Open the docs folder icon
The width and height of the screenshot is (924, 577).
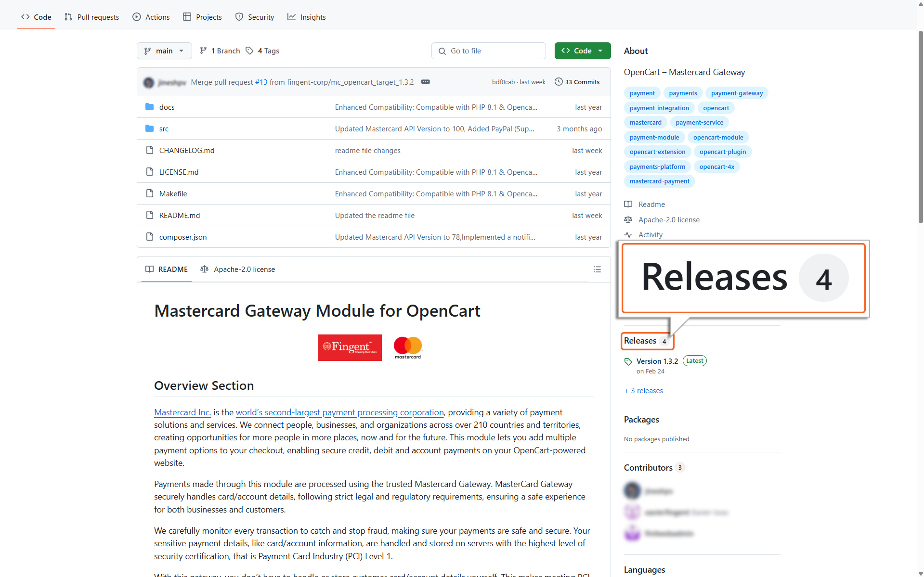point(150,107)
